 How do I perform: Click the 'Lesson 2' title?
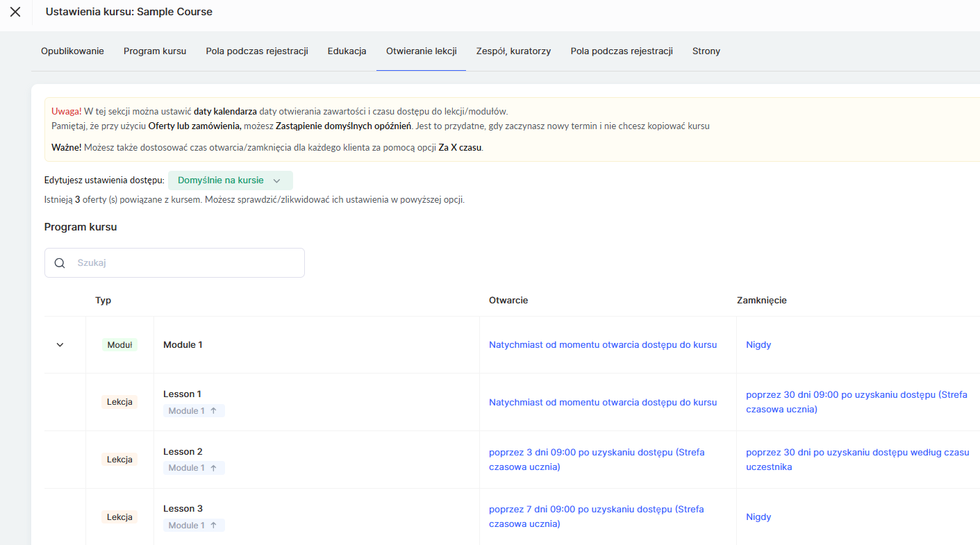183,452
